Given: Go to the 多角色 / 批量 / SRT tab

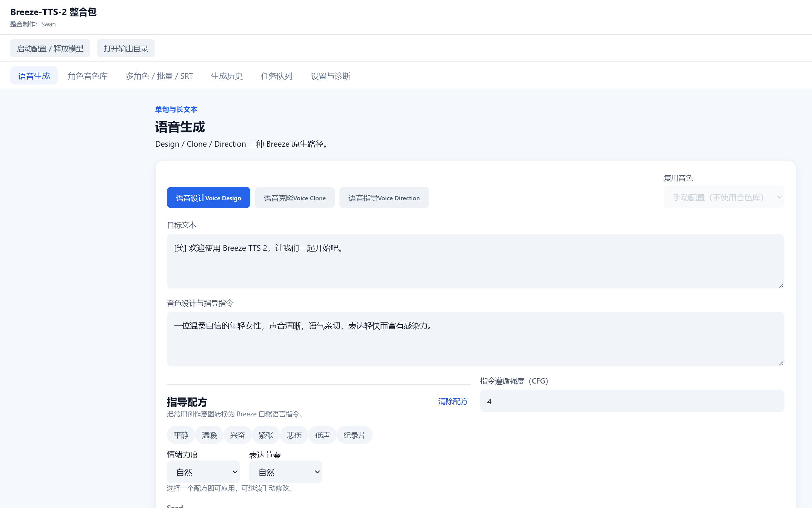Looking at the screenshot, I should point(159,76).
